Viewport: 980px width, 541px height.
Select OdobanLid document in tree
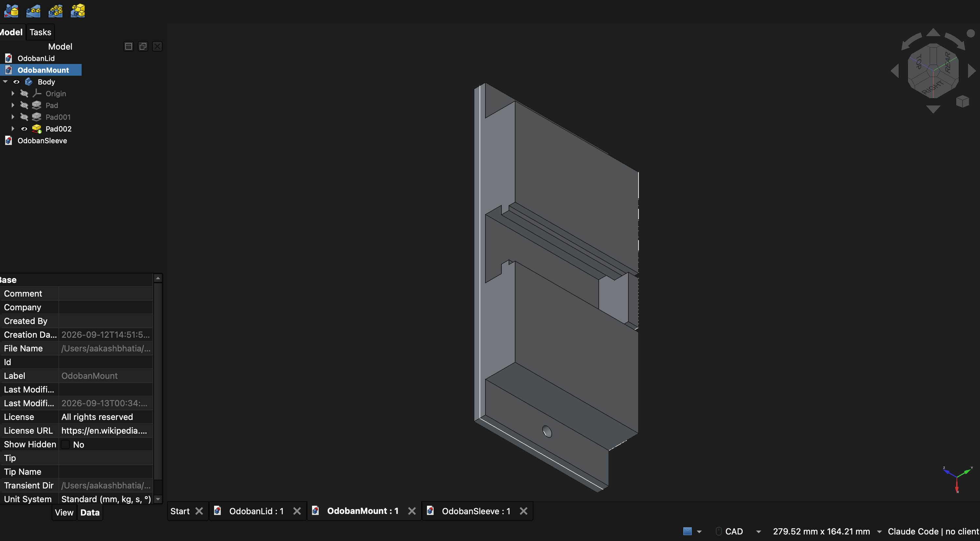tap(36, 58)
